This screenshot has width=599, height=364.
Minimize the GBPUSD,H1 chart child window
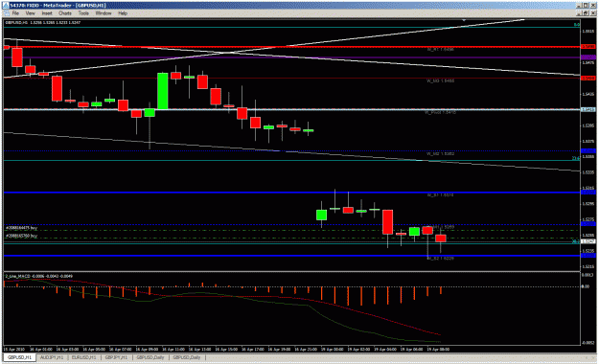[579, 13]
